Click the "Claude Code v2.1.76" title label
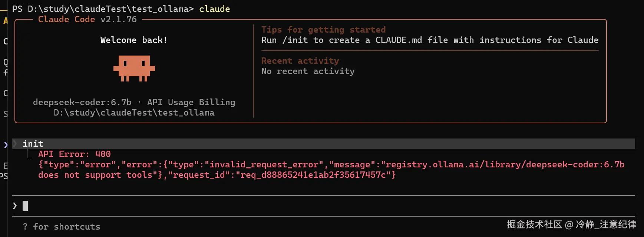644x237 pixels. 87,19
